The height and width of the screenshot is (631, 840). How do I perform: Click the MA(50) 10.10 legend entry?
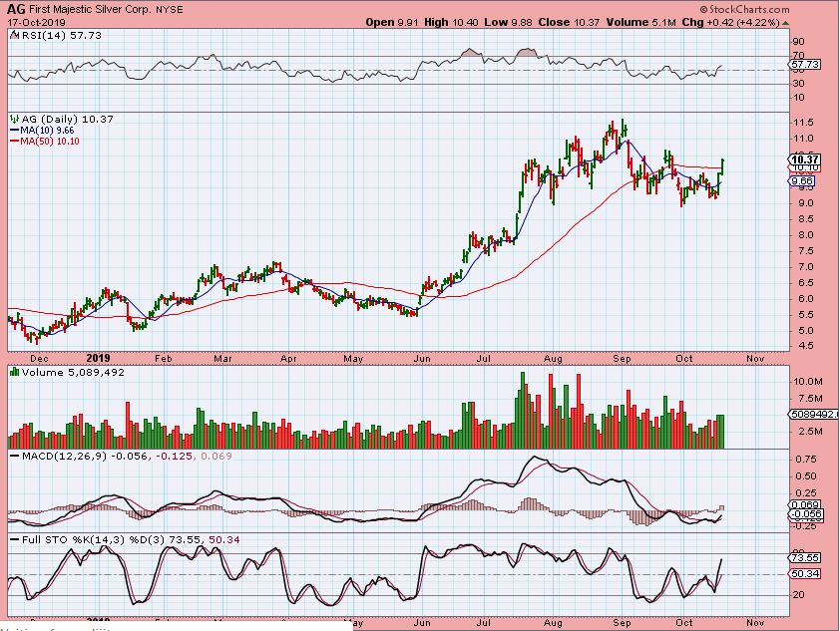pyautogui.click(x=45, y=142)
